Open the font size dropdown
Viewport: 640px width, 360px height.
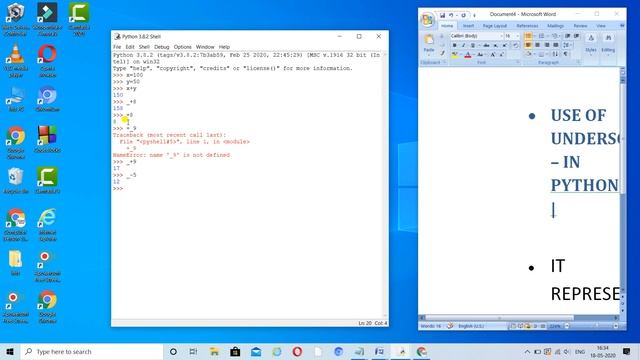click(518, 36)
